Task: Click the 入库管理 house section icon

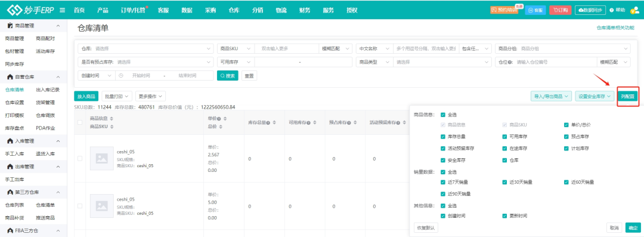Action: (10, 141)
